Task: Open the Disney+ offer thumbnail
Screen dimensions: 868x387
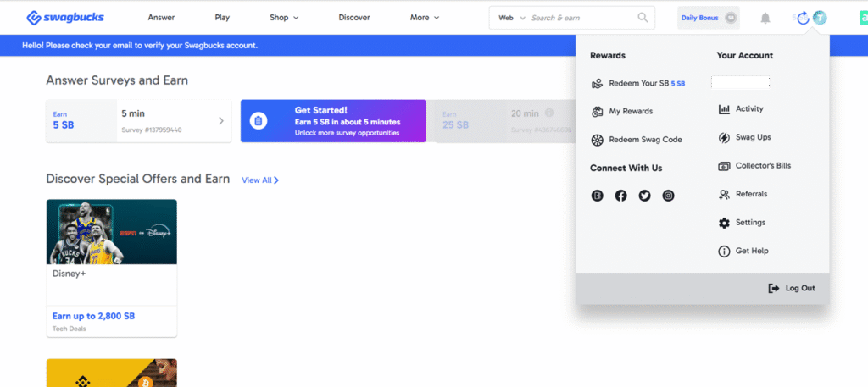Action: click(x=111, y=232)
